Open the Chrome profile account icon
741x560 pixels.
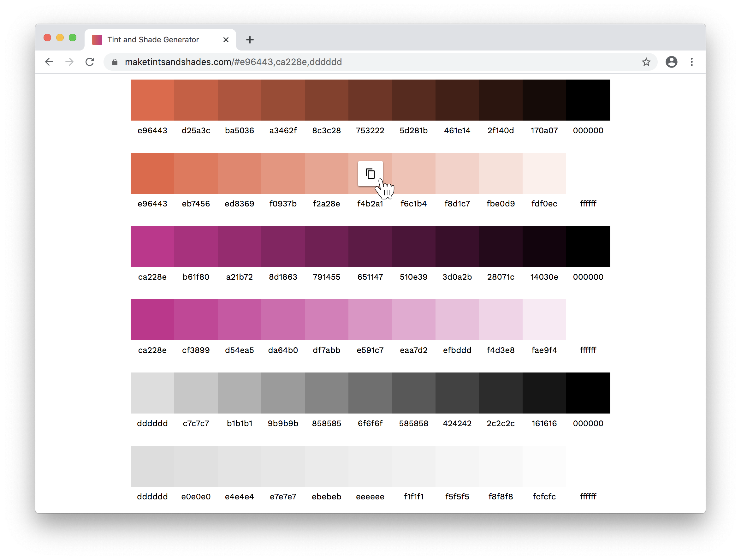671,62
